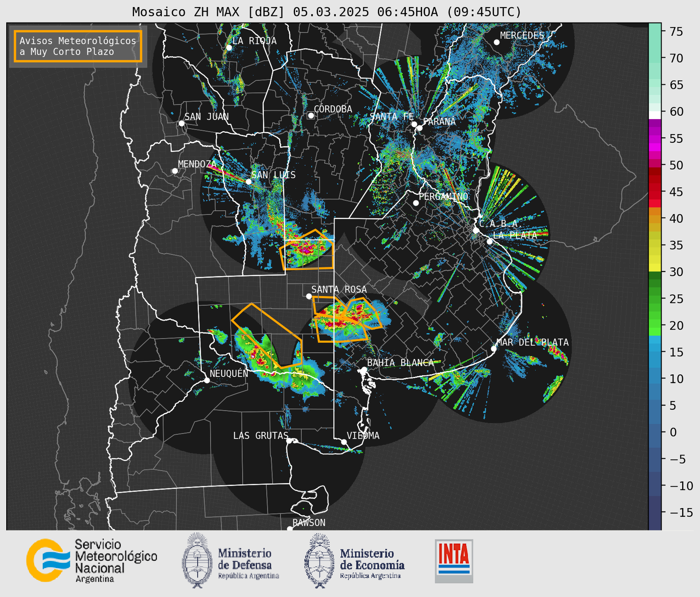Click the SANTA ROSA city label
The width and height of the screenshot is (700, 597).
click(339, 289)
